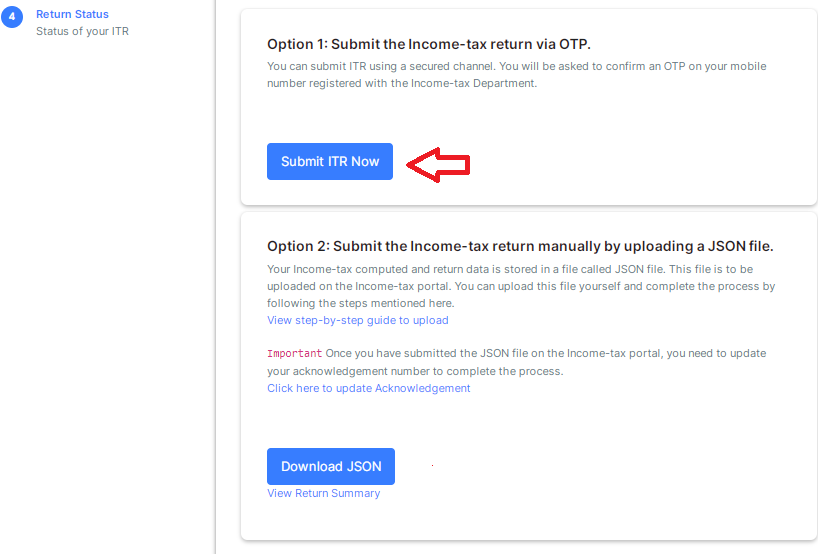Viewport: 818px width, 554px height.
Task: Select the Option 2 JSON upload heading
Action: [x=520, y=246]
